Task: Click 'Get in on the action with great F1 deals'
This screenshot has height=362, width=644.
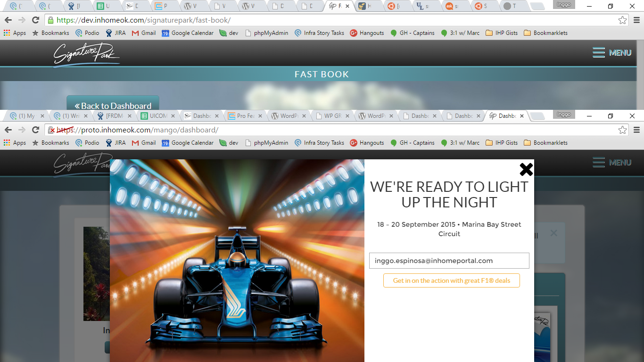Action: (x=452, y=280)
